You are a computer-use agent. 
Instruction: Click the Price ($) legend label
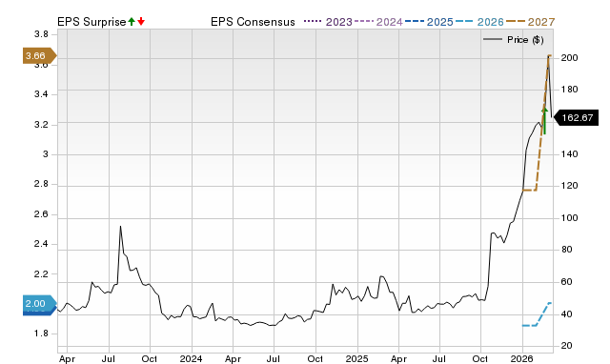click(x=525, y=40)
